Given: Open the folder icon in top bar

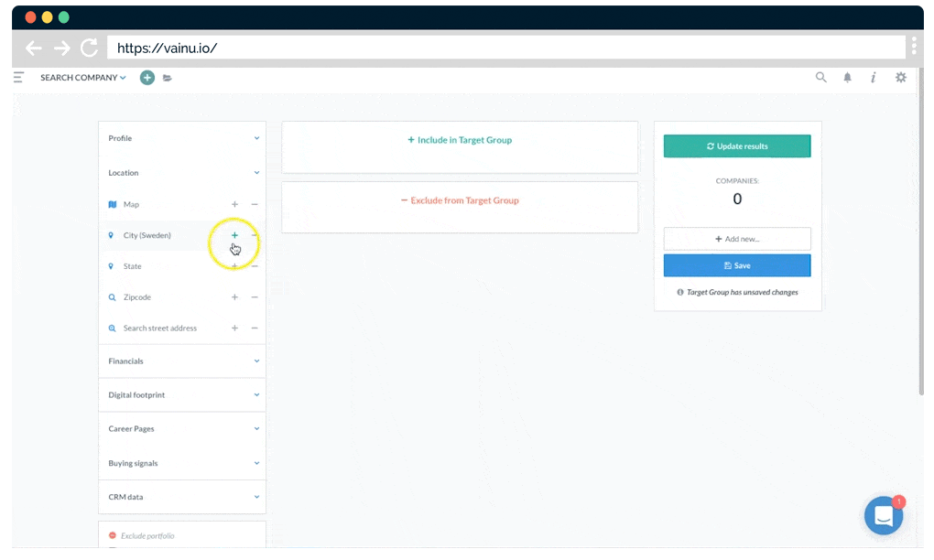Looking at the screenshot, I should (168, 78).
